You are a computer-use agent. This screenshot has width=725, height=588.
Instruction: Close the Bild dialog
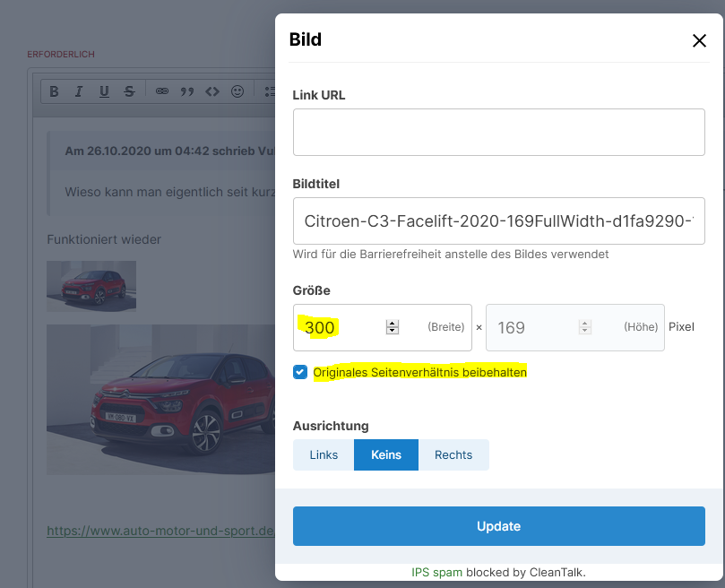coord(699,40)
